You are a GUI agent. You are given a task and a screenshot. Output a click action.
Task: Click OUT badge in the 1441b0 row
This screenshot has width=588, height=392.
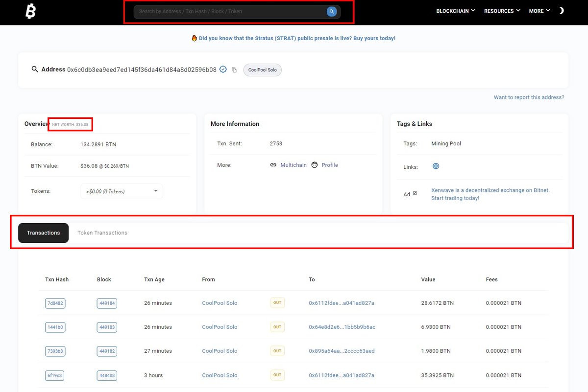(277, 327)
